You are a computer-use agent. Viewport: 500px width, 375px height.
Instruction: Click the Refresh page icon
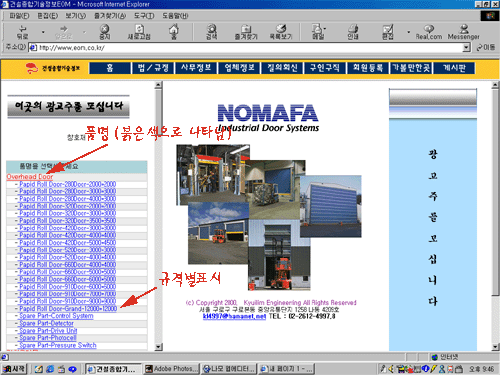139,32
